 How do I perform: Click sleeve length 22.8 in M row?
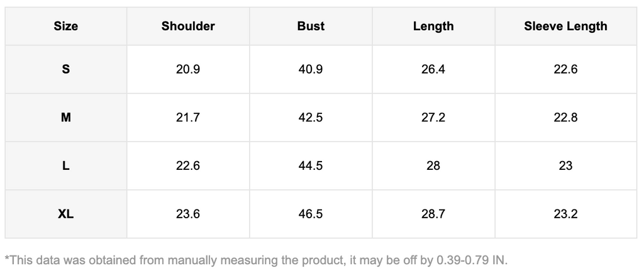tap(565, 118)
